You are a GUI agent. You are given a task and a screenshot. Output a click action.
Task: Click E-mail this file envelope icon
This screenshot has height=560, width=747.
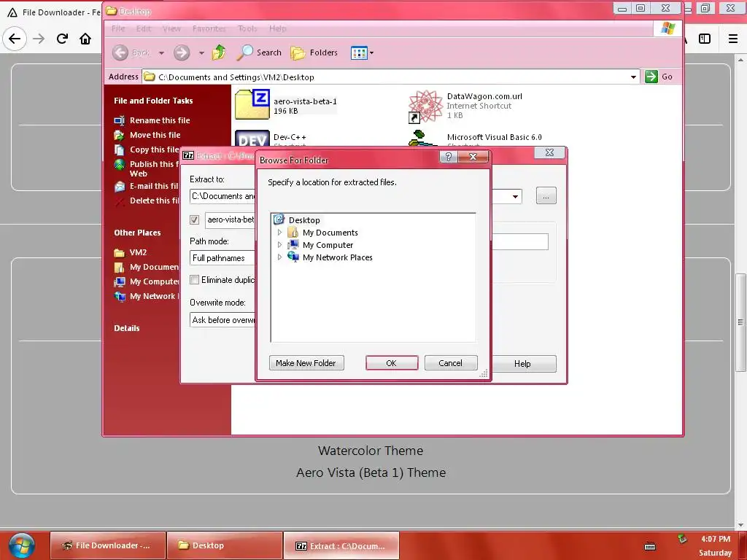119,186
